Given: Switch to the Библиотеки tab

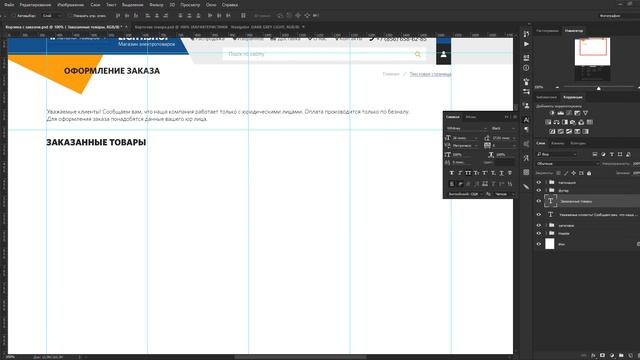Looking at the screenshot, I should tap(546, 97).
